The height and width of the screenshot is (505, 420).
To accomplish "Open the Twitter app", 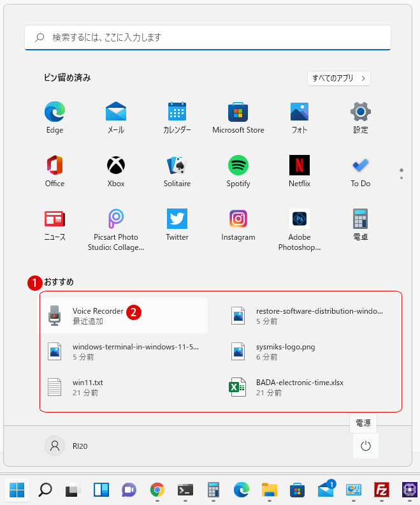I will point(177,226).
